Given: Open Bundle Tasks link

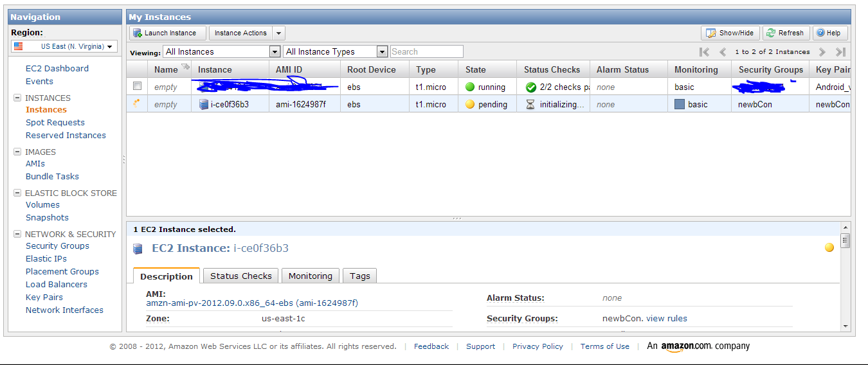Looking at the screenshot, I should 52,176.
